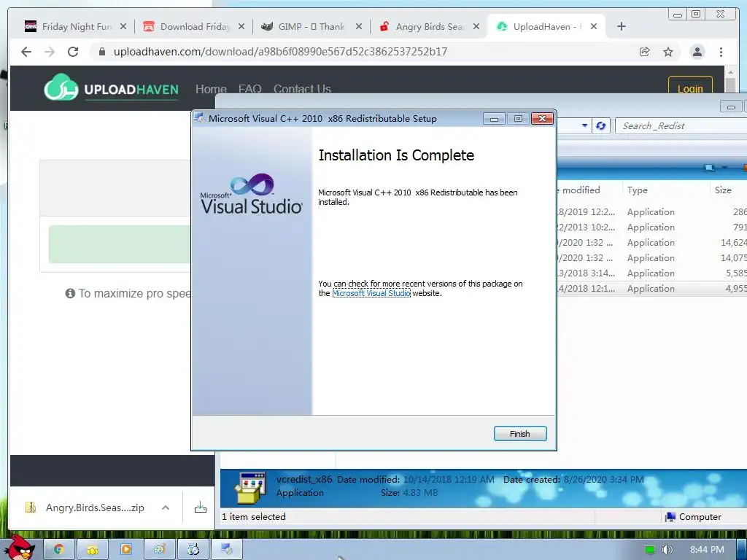Close the UploadHaven tab
Screen dimensions: 747x560
coord(594,27)
